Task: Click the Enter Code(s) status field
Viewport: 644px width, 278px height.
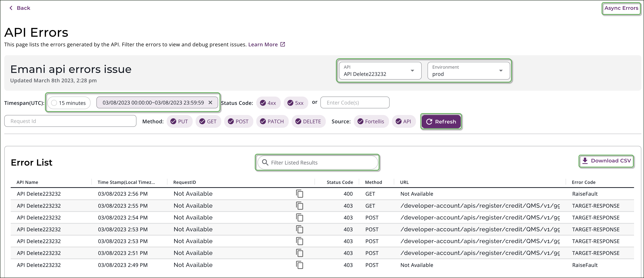Action: point(355,103)
